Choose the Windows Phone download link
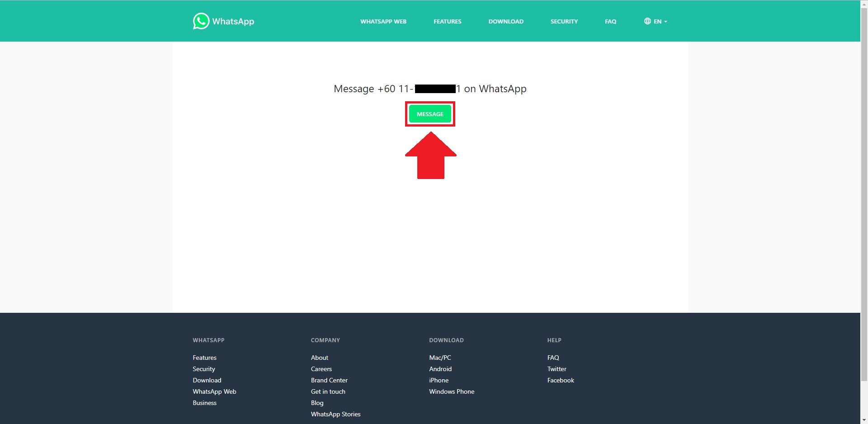The image size is (868, 424). coord(452,391)
